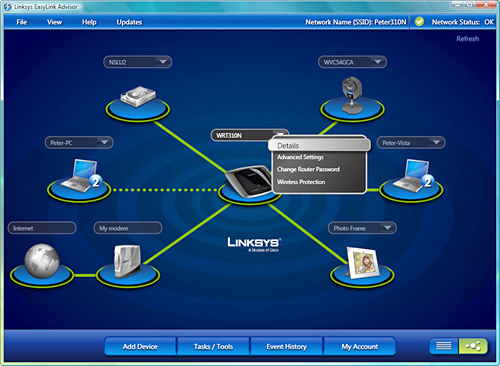Click the Refresh link
Viewport: 500px width, 366px height.
pos(468,39)
